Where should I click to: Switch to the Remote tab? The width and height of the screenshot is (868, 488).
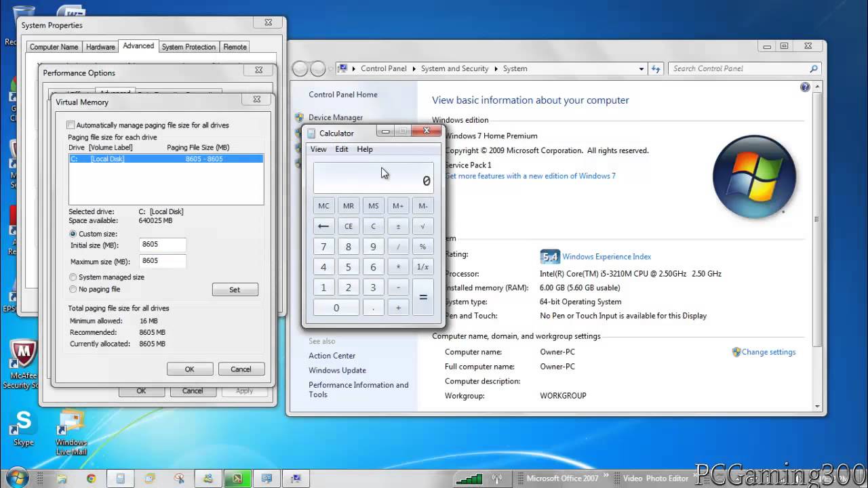[x=235, y=47]
